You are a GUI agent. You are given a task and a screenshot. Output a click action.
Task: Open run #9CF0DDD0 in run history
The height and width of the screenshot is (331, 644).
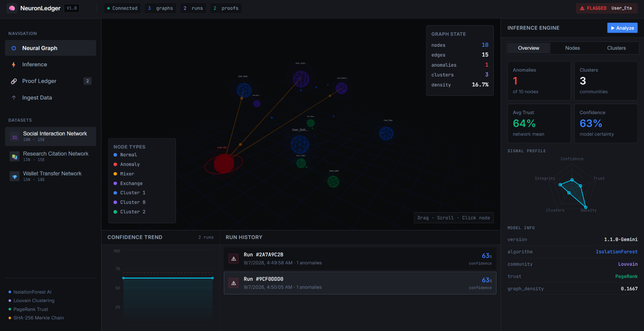coord(360,283)
